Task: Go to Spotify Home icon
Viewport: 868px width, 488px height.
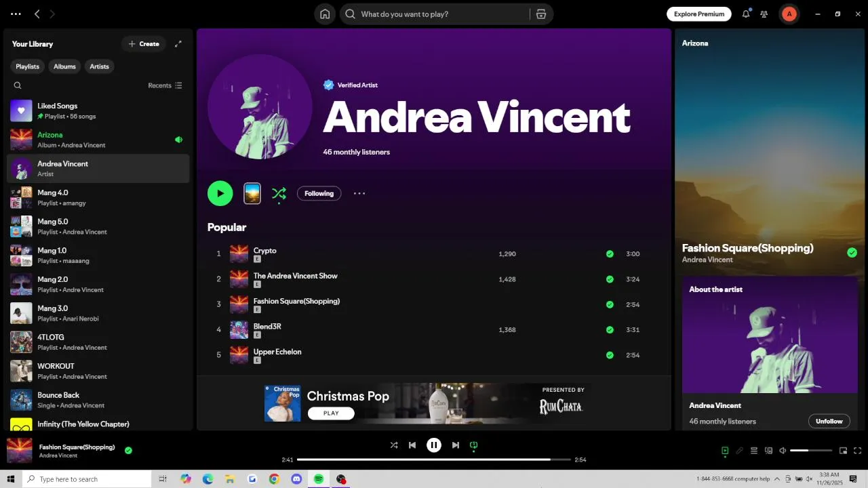Action: (325, 14)
